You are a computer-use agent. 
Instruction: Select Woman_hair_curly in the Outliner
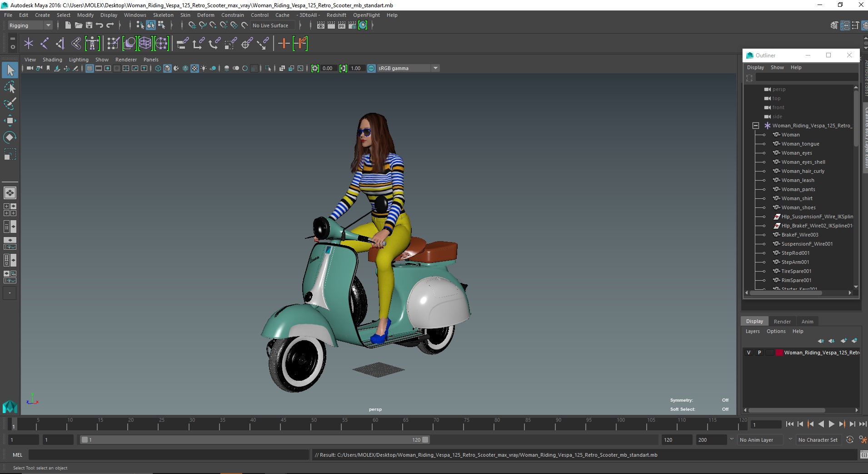(x=803, y=171)
